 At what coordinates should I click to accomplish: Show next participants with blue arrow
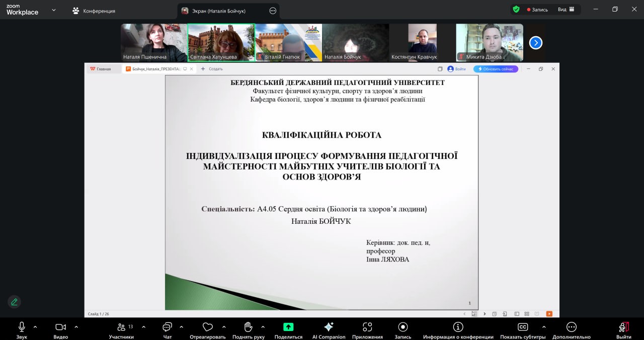tap(536, 43)
